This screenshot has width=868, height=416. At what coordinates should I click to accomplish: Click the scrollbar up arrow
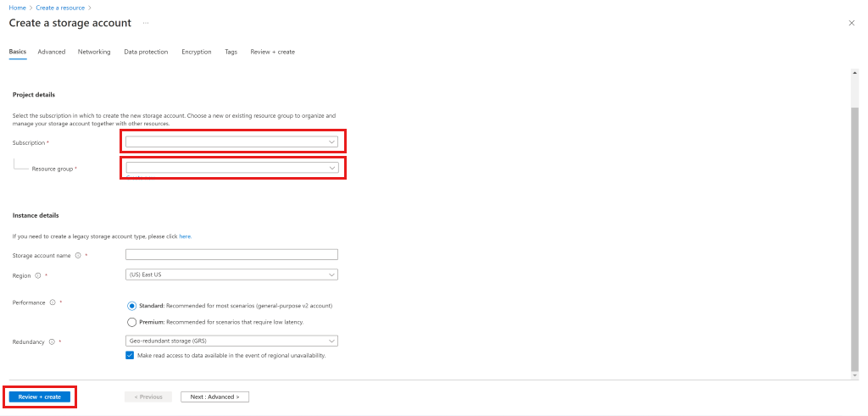pos(855,74)
